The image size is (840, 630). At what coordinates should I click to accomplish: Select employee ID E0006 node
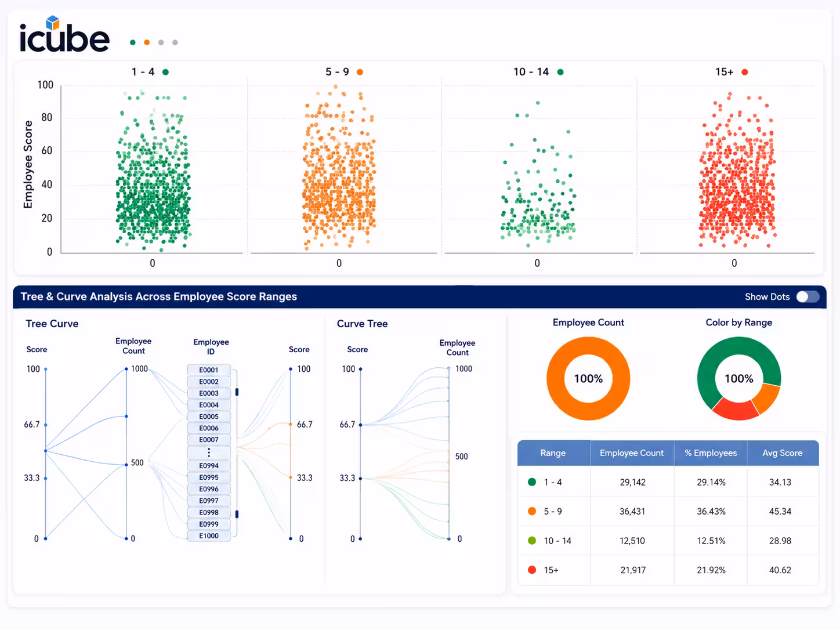(x=209, y=428)
